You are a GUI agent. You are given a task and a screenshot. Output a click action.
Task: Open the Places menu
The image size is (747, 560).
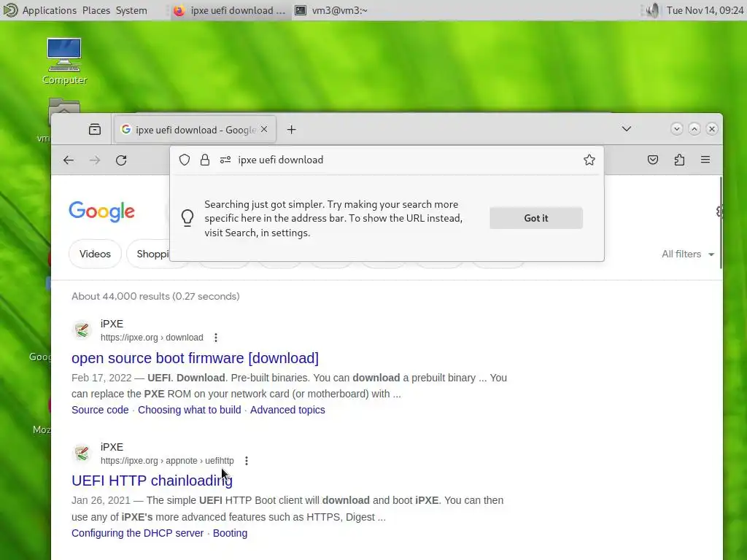click(96, 10)
